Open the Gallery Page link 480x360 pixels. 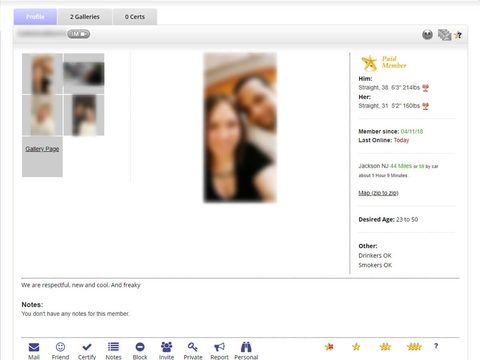tap(42, 149)
